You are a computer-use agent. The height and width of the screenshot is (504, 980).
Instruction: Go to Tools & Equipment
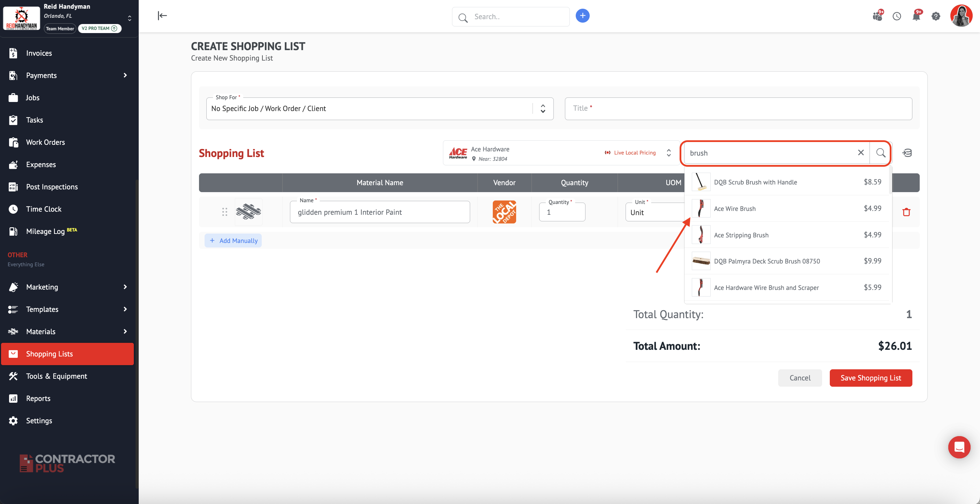[x=56, y=376]
